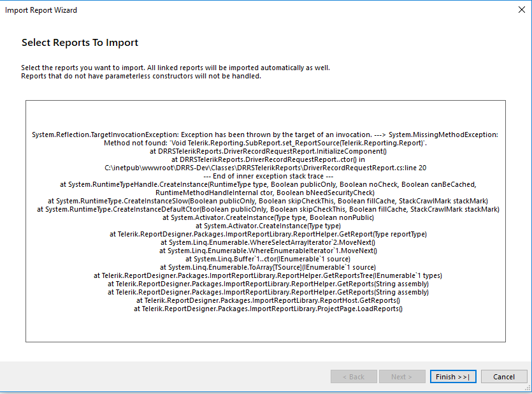Click the Finish >>| button
Image resolution: width=532 pixels, height=394 pixels.
[x=453, y=377]
